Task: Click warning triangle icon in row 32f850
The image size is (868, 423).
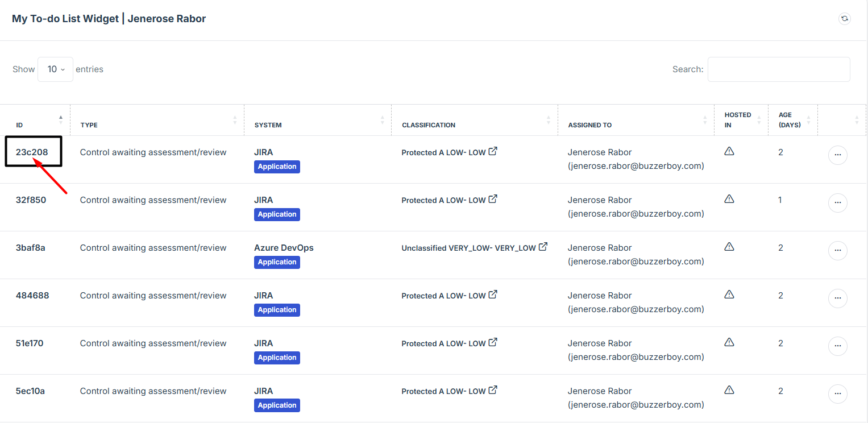Action: point(729,199)
